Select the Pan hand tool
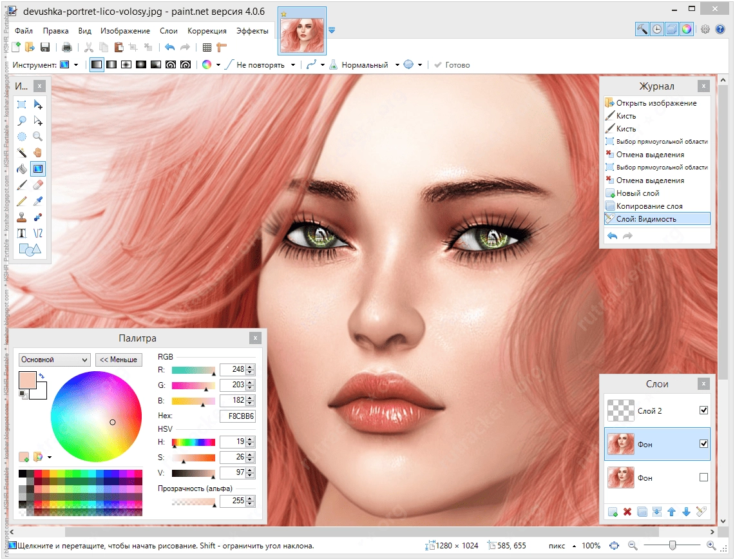735x560 pixels. (38, 153)
